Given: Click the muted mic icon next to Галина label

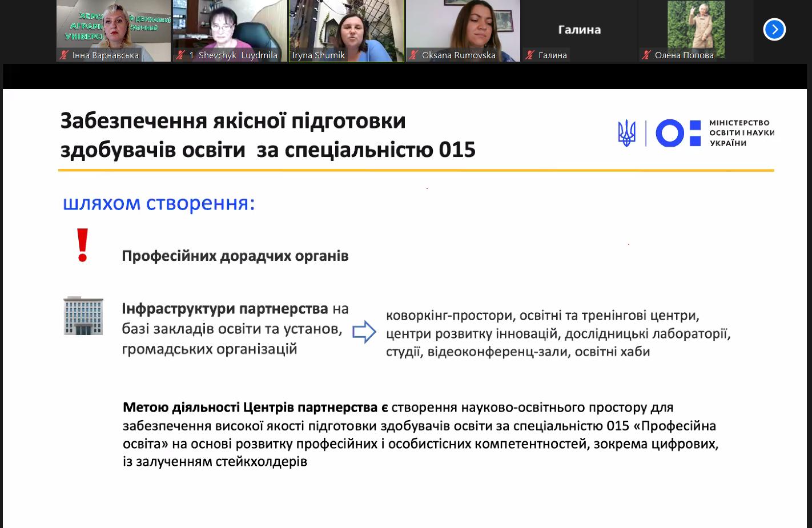Looking at the screenshot, I should pos(530,55).
